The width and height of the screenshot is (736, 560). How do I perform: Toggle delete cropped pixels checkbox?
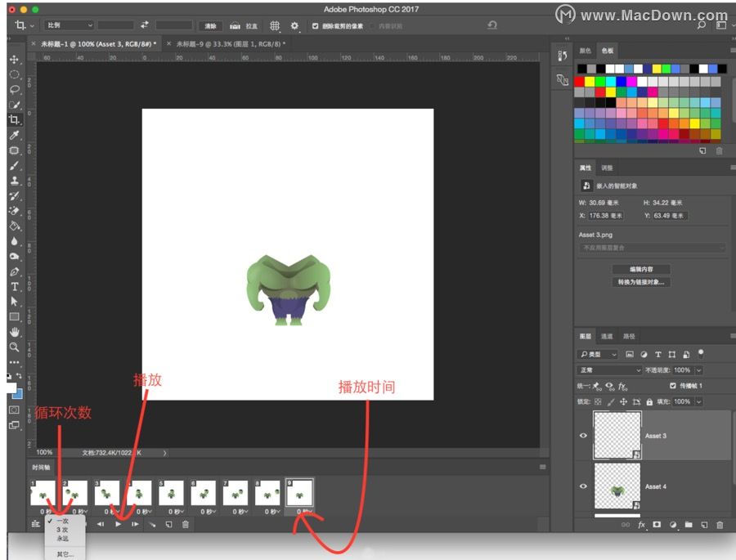[315, 26]
